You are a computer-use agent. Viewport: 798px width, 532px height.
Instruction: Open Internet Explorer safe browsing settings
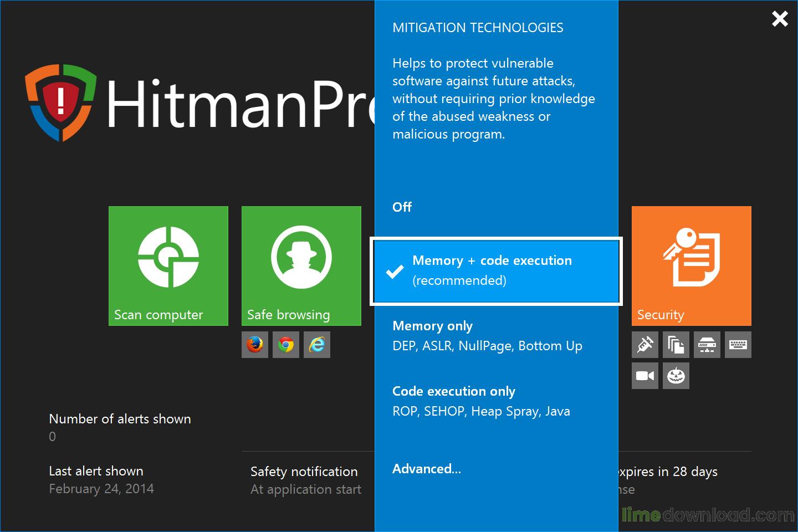316,344
